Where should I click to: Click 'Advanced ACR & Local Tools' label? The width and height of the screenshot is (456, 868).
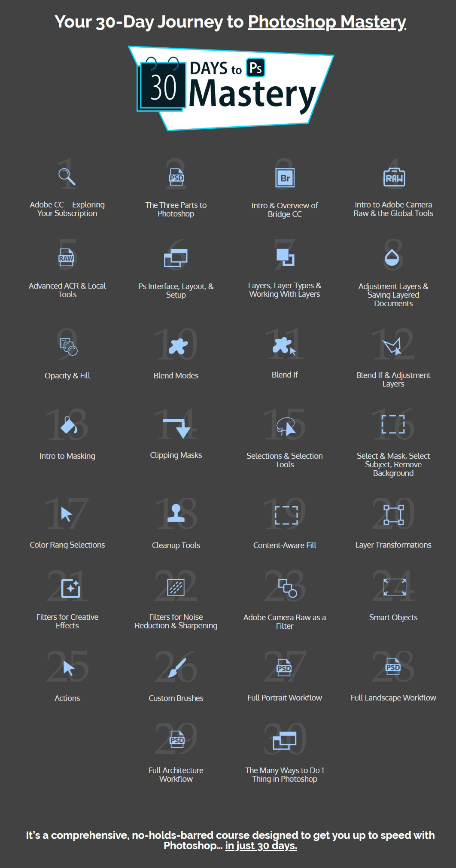(x=67, y=290)
